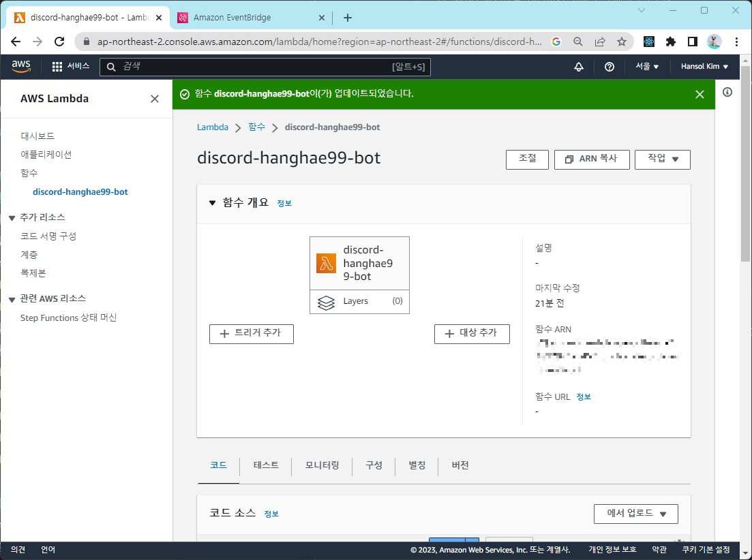This screenshot has width=752, height=560.
Task: Share this page via share icon
Action: 600,42
